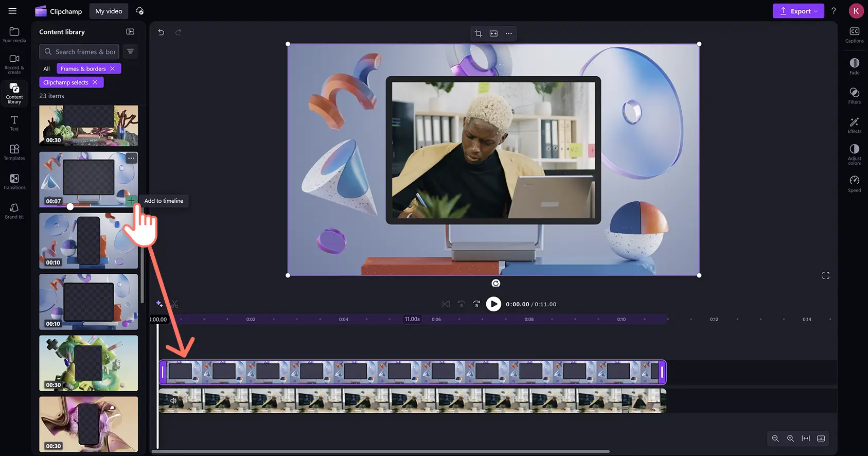The height and width of the screenshot is (456, 868).
Task: Open the Adjust colors panel
Action: pos(854,154)
